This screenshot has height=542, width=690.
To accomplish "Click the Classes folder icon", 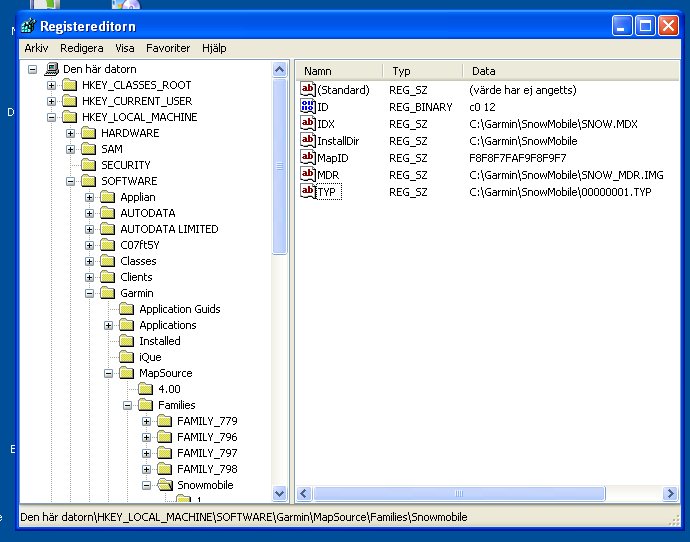I will 107,261.
